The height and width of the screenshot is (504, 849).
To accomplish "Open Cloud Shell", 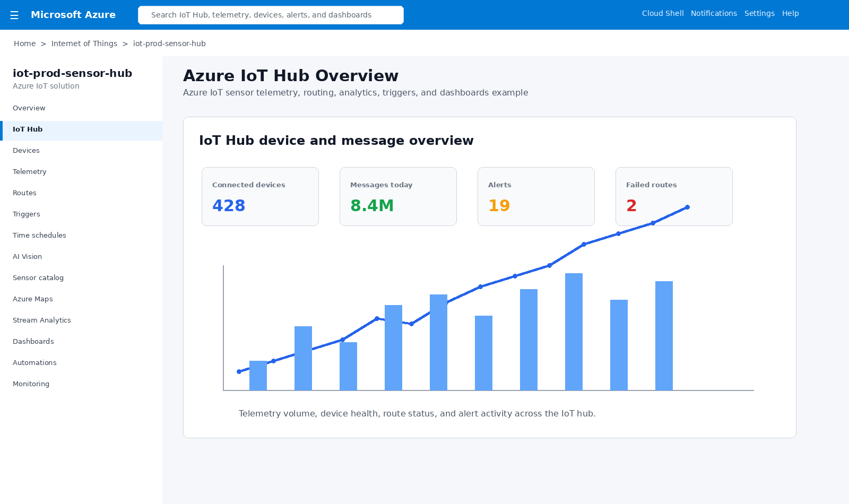I will [663, 13].
